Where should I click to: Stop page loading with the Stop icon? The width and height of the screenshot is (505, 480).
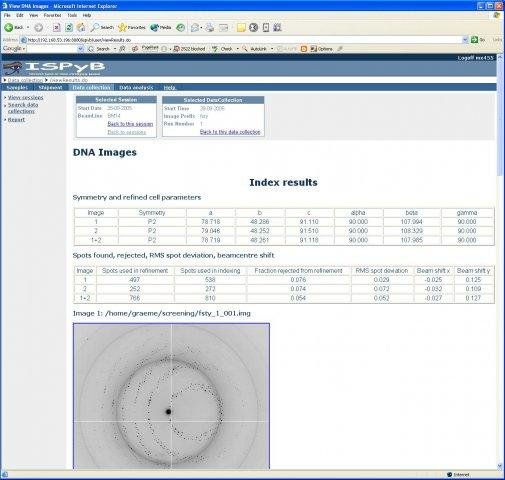(57, 27)
